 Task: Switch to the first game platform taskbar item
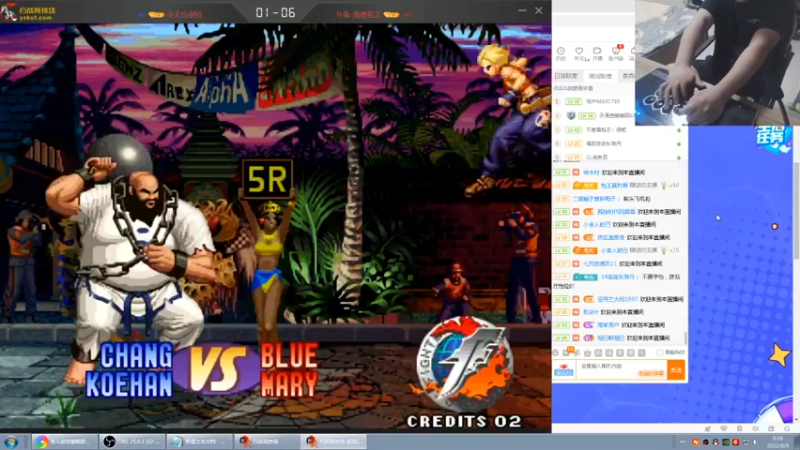[x=267, y=442]
